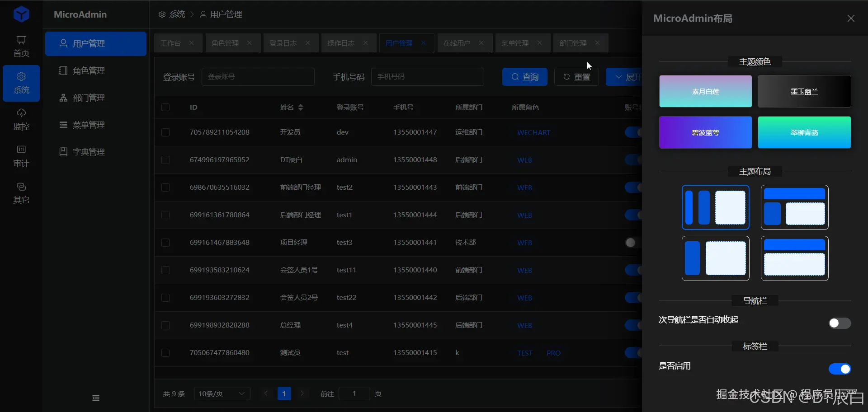Click the 重置 reset button
The image size is (868, 412).
pyautogui.click(x=576, y=77)
